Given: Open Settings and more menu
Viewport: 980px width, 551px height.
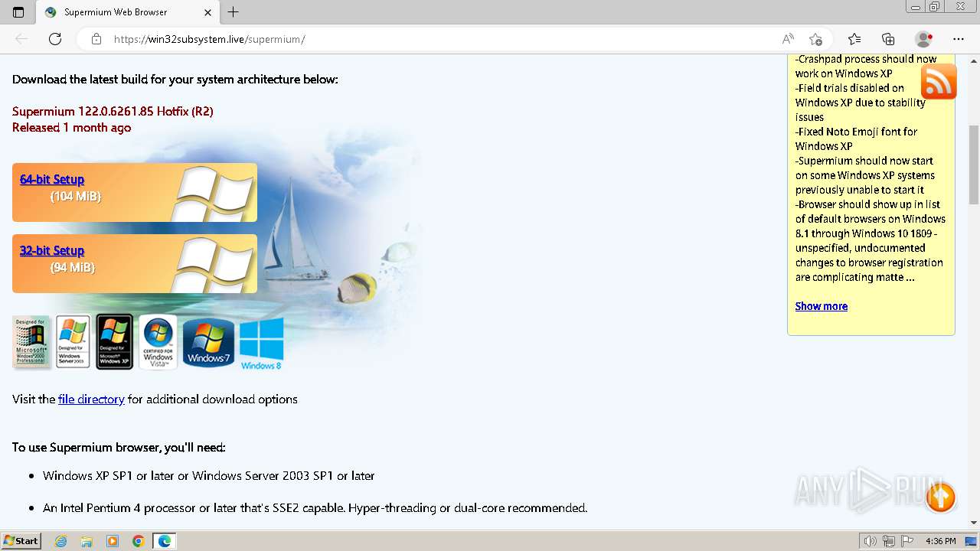Looking at the screenshot, I should pyautogui.click(x=959, y=39).
